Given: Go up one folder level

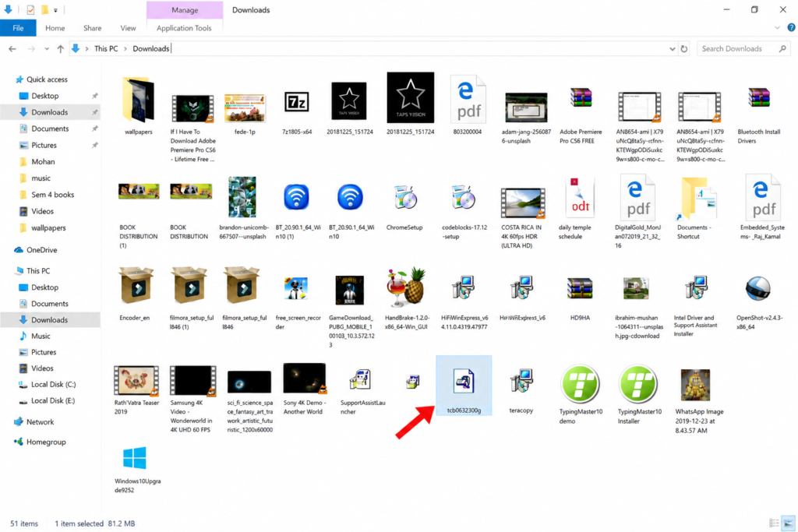Looking at the screenshot, I should click(61, 49).
